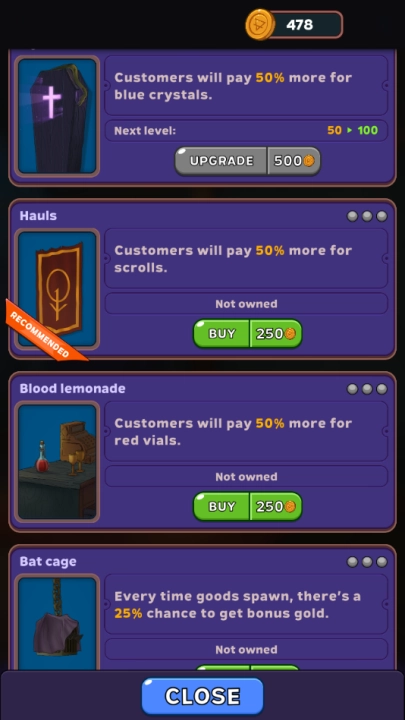Viewport: 405px width, 720px height.
Task: Tap the coin icon on upgrade price
Action: tap(309, 161)
